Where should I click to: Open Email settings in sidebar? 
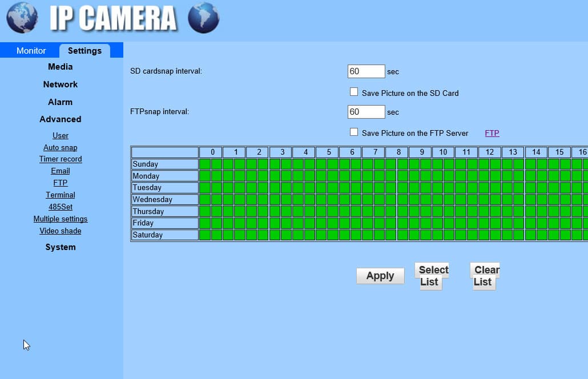pyautogui.click(x=61, y=171)
